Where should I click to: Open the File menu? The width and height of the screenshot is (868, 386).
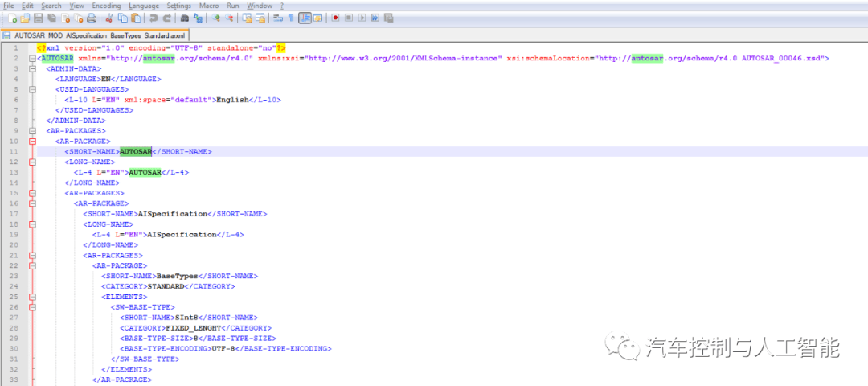coord(9,6)
